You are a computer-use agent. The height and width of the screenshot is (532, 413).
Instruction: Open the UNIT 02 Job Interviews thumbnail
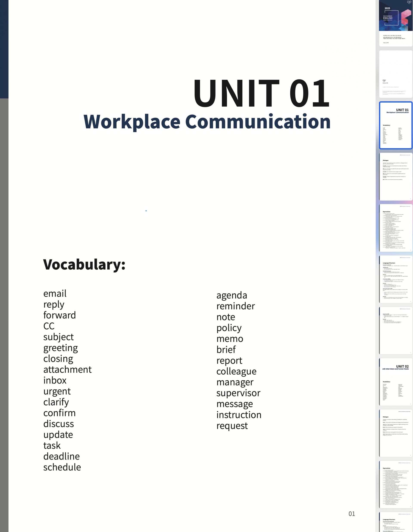coord(395,382)
